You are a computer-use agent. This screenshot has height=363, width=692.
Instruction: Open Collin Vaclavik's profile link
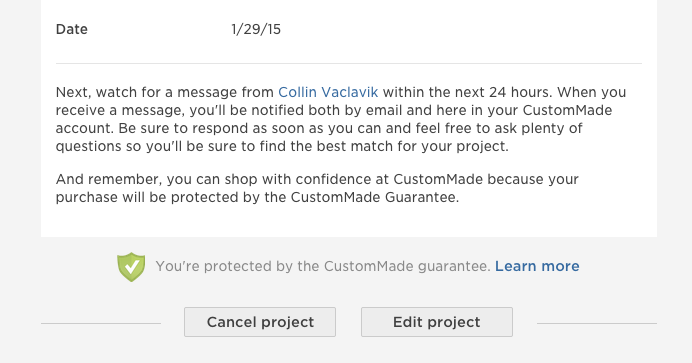pos(328,92)
